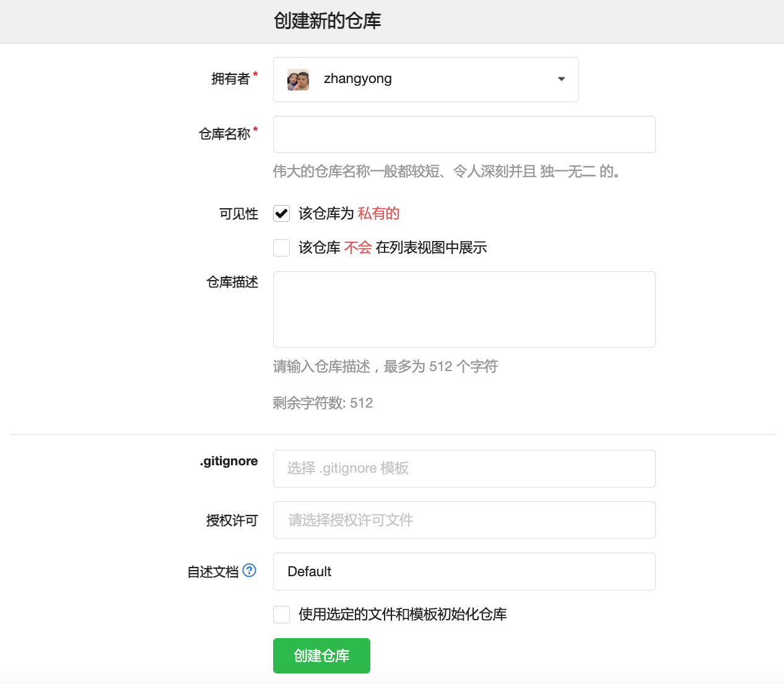Click the red 私有的 text
The height and width of the screenshot is (684, 784).
coord(378,214)
